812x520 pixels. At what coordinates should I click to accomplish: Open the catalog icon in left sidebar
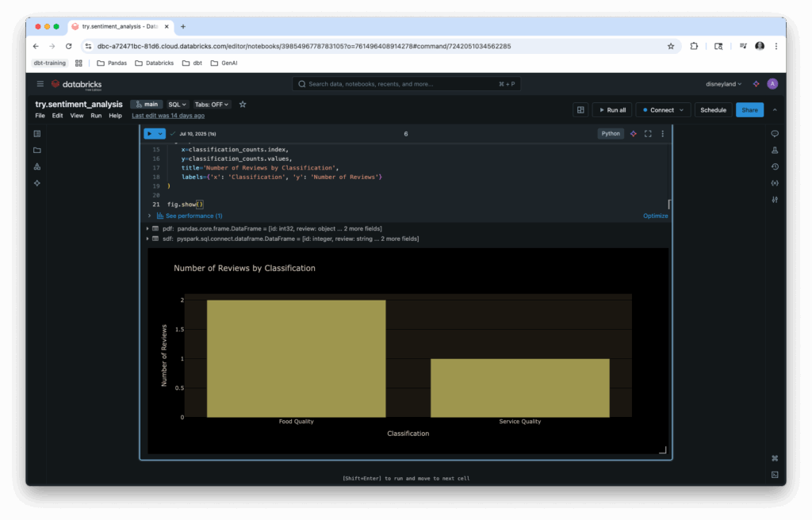37,166
